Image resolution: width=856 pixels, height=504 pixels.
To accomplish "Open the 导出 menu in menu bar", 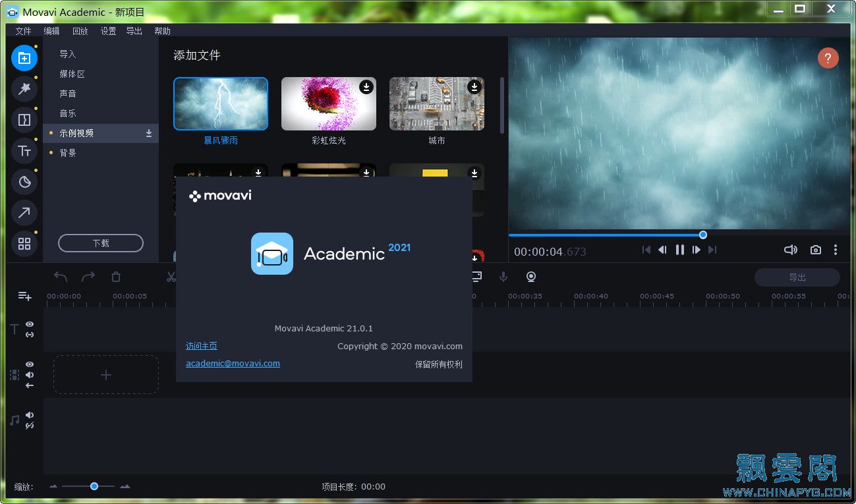I will coord(134,31).
